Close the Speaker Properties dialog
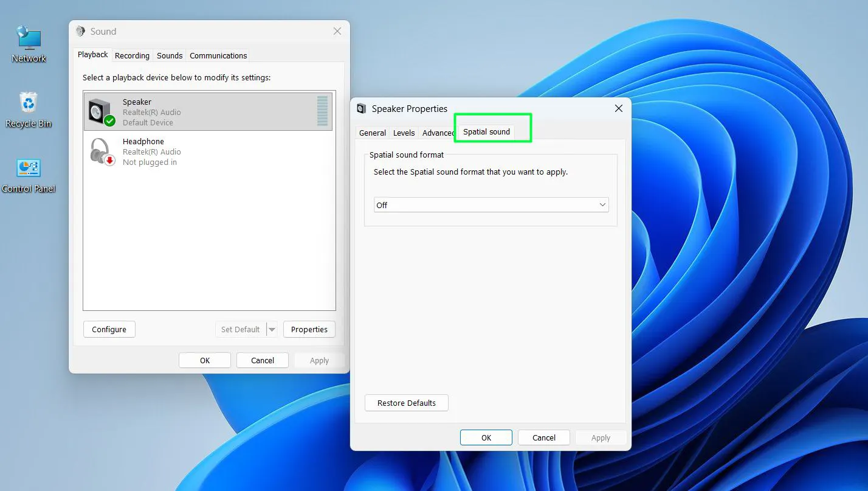The height and width of the screenshot is (491, 868). click(618, 108)
